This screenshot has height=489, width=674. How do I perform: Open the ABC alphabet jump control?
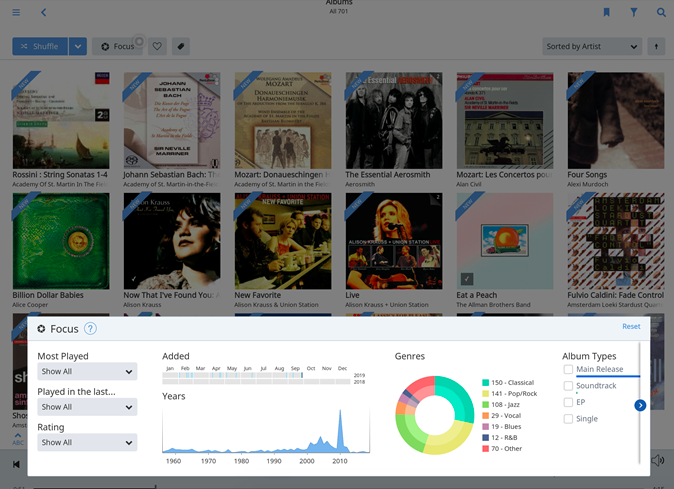pyautogui.click(x=18, y=440)
